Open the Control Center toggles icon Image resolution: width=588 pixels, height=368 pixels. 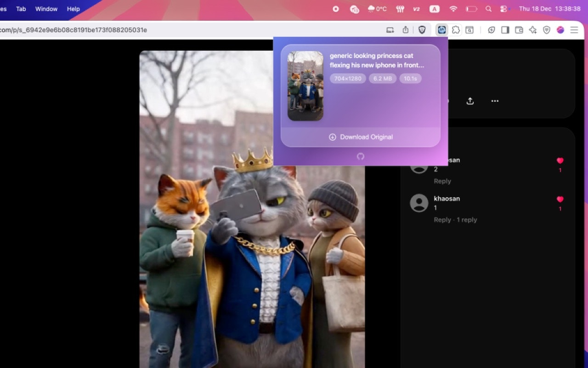504,9
